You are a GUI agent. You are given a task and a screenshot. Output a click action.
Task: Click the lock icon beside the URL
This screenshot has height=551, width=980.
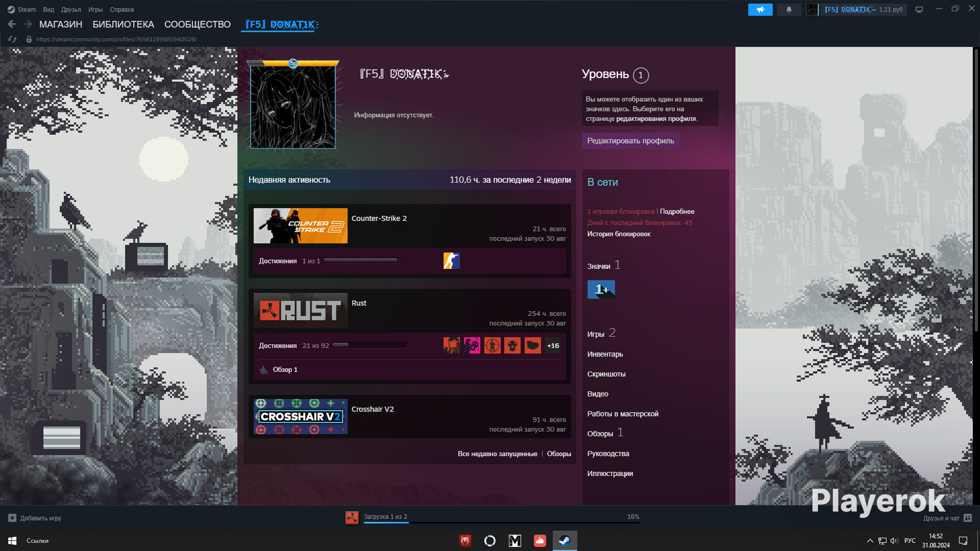29,39
